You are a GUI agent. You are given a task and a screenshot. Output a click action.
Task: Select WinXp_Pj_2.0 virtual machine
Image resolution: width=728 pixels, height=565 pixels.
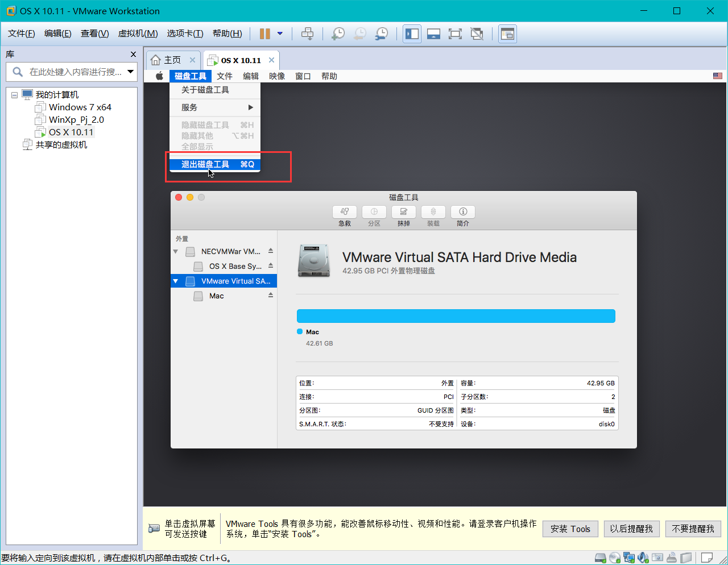point(76,120)
